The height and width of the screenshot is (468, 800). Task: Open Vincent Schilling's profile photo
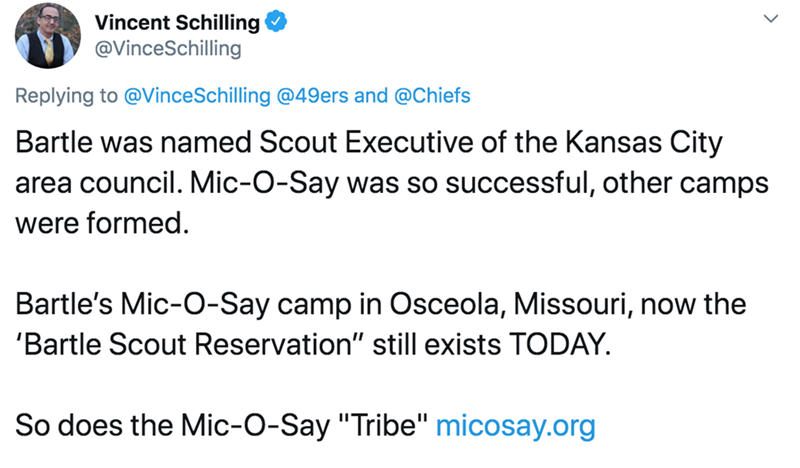47,37
